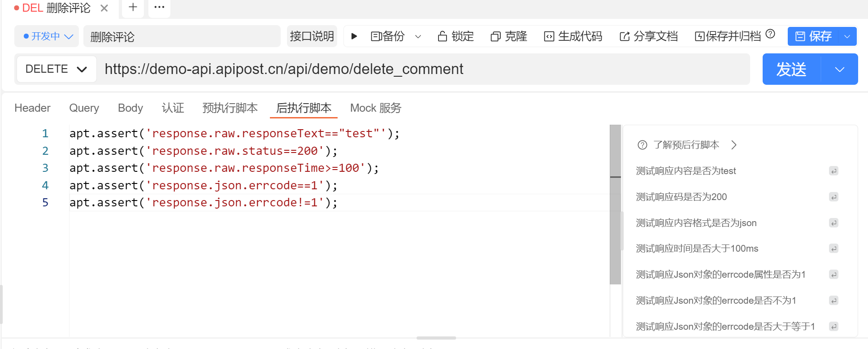Click the editor vertical scrollbar thumb
868x349 pixels.
click(615, 205)
